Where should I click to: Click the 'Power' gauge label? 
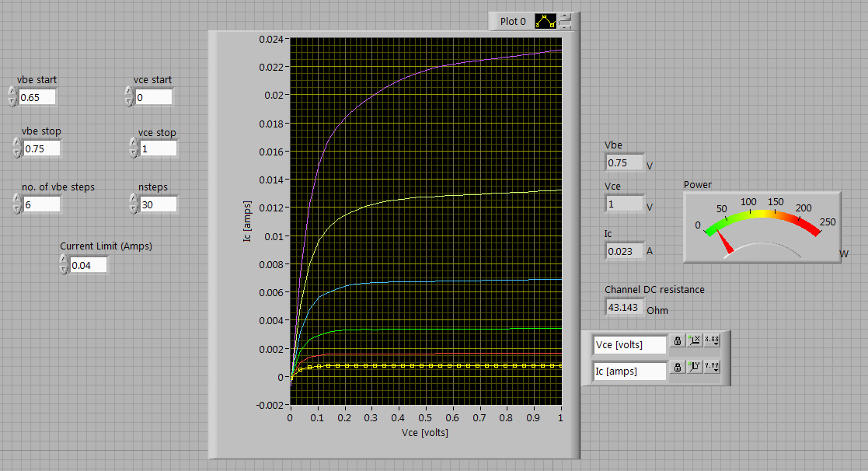(698, 185)
